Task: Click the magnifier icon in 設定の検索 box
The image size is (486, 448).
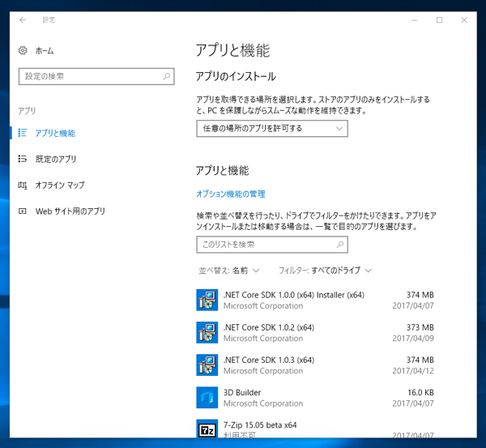Action: point(166,76)
